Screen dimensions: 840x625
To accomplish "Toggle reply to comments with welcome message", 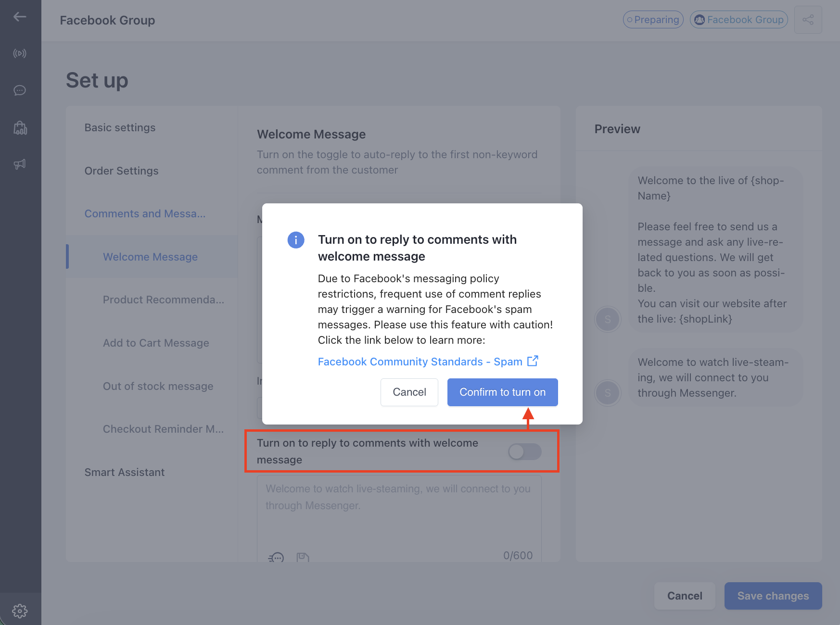I will coord(525,451).
